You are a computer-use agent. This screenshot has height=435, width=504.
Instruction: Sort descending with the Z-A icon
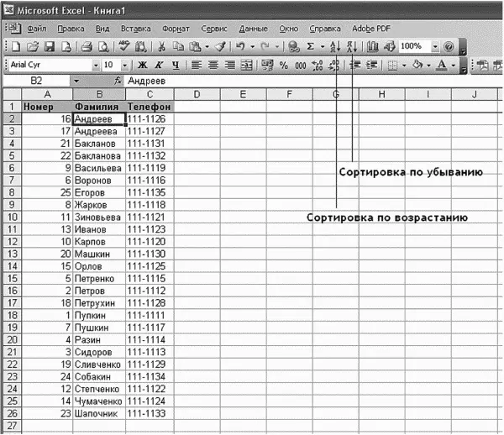(x=352, y=47)
